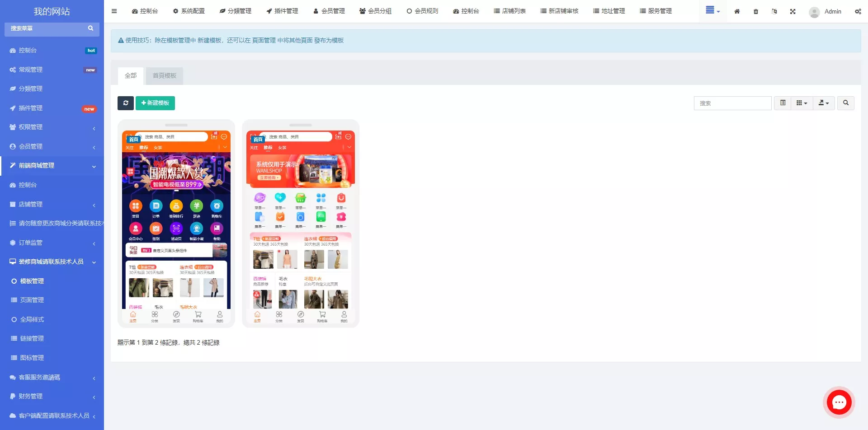This screenshot has height=430, width=868.
Task: Click the 新建模板 button
Action: (155, 103)
